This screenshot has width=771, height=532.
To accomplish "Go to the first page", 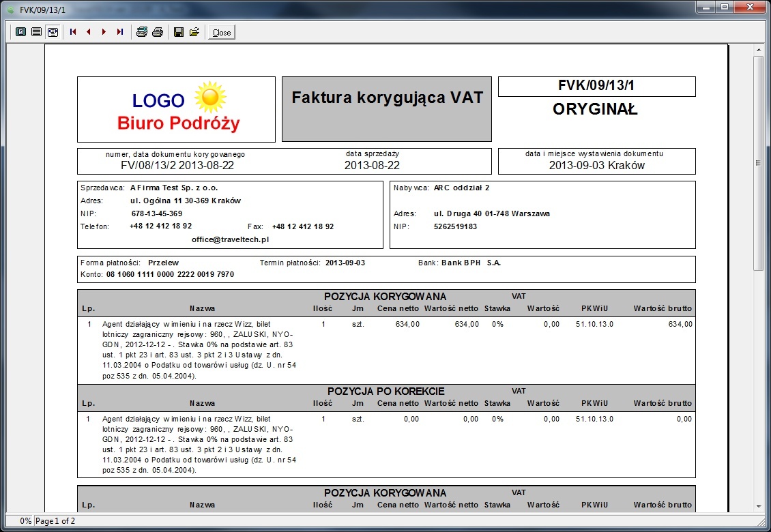I will 73,32.
